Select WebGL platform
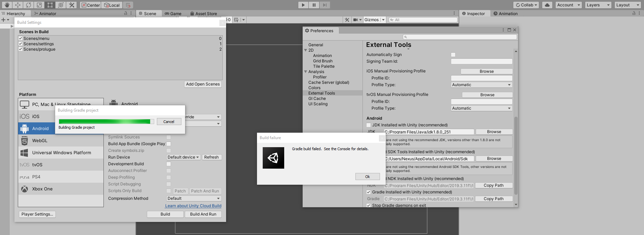644x235 pixels. tap(61, 140)
